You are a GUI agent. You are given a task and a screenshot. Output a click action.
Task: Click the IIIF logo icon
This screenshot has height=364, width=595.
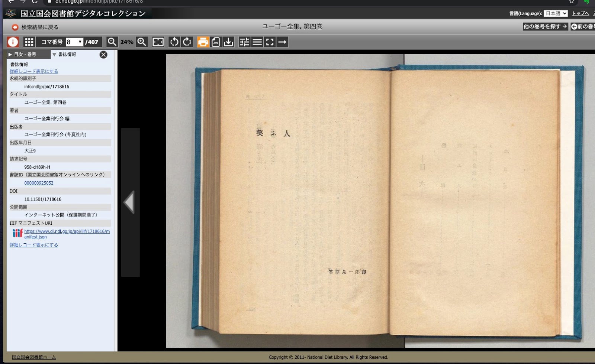[x=17, y=233]
